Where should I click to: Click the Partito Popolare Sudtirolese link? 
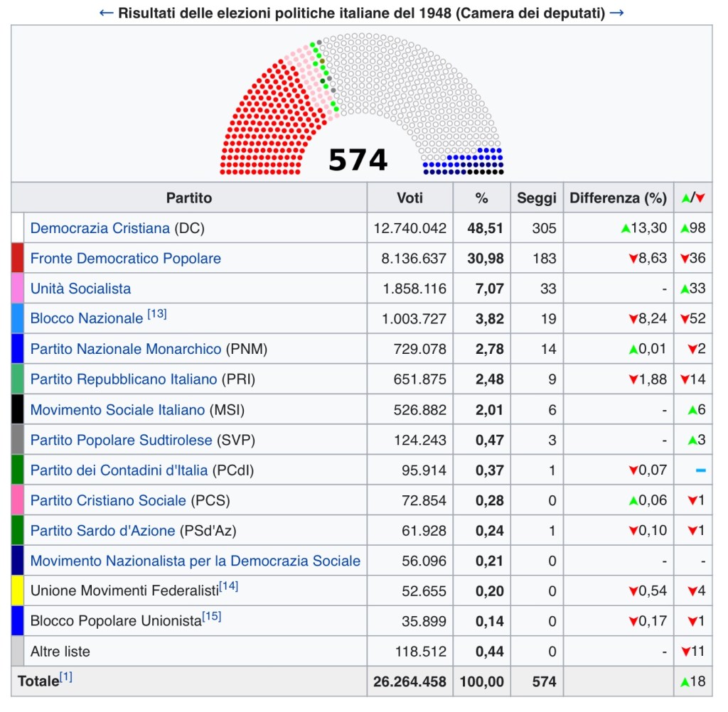pos(121,441)
